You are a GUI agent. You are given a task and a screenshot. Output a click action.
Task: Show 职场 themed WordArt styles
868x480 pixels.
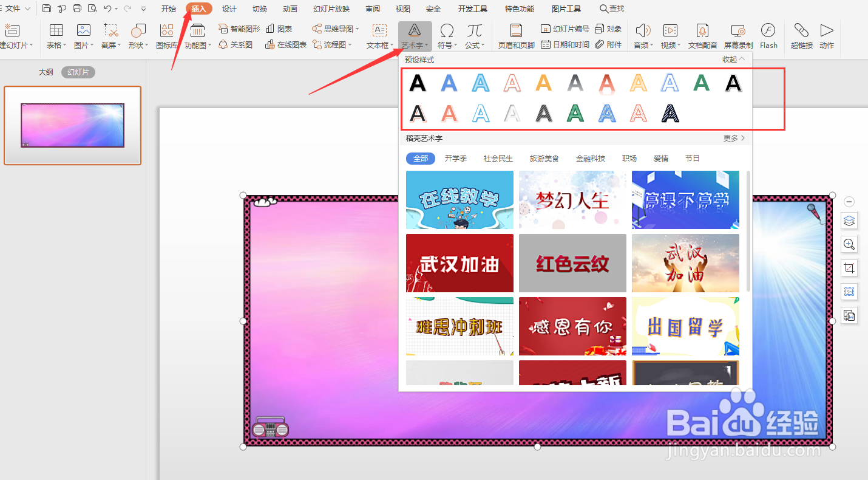pos(629,158)
